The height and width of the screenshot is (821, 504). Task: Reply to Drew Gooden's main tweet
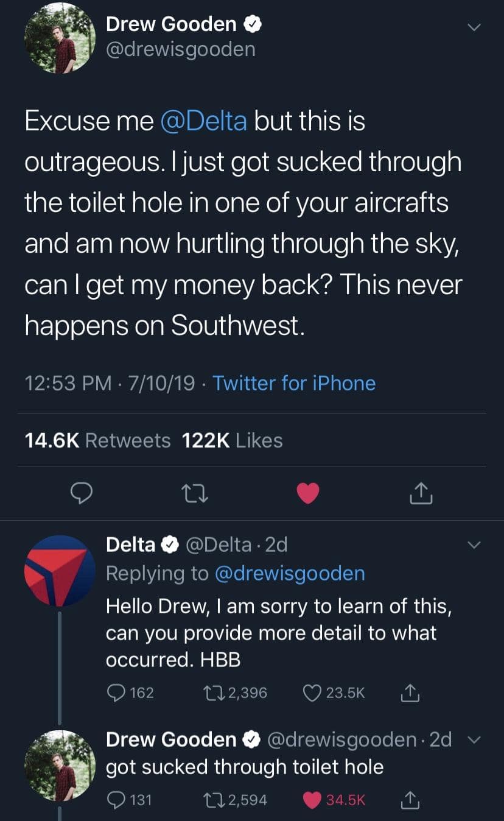click(80, 494)
